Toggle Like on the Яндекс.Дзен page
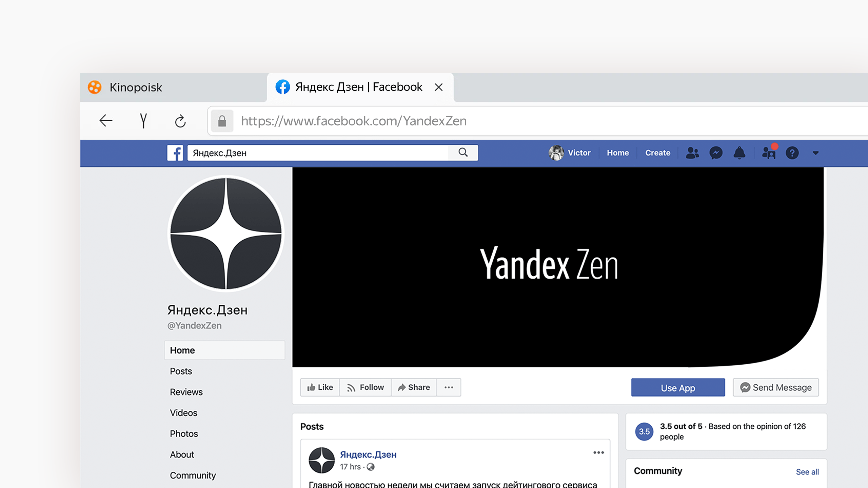 pyautogui.click(x=320, y=387)
